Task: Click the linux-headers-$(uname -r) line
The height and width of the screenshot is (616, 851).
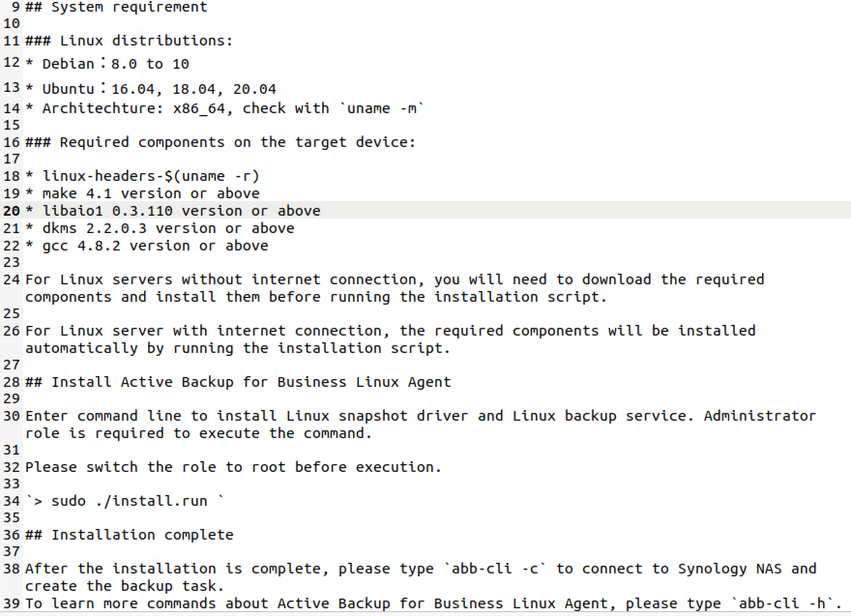Action: 143,176
